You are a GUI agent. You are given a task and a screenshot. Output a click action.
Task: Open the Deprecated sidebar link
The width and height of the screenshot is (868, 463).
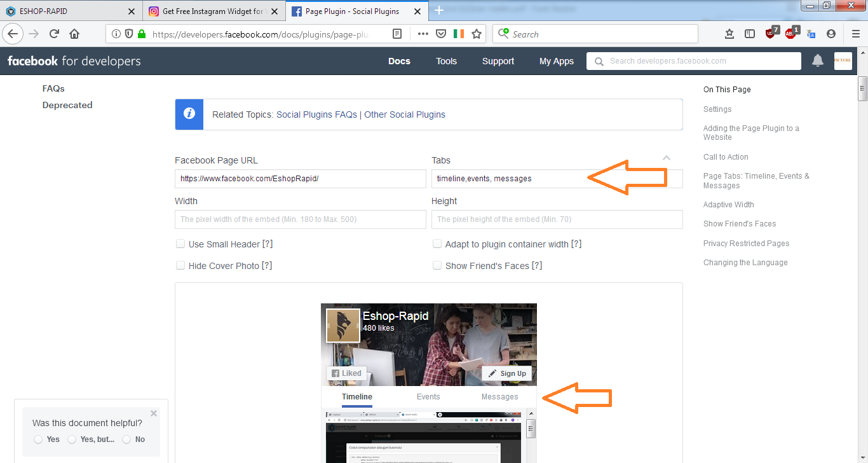67,105
